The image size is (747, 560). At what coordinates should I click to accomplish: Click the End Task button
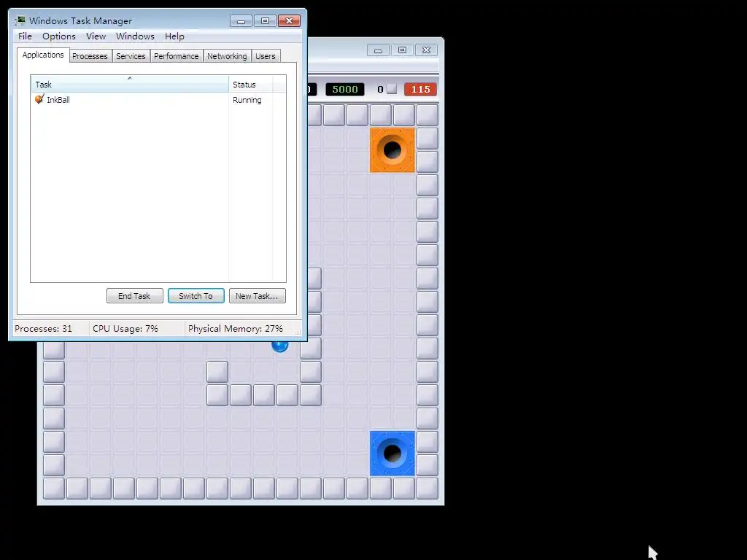click(x=134, y=296)
